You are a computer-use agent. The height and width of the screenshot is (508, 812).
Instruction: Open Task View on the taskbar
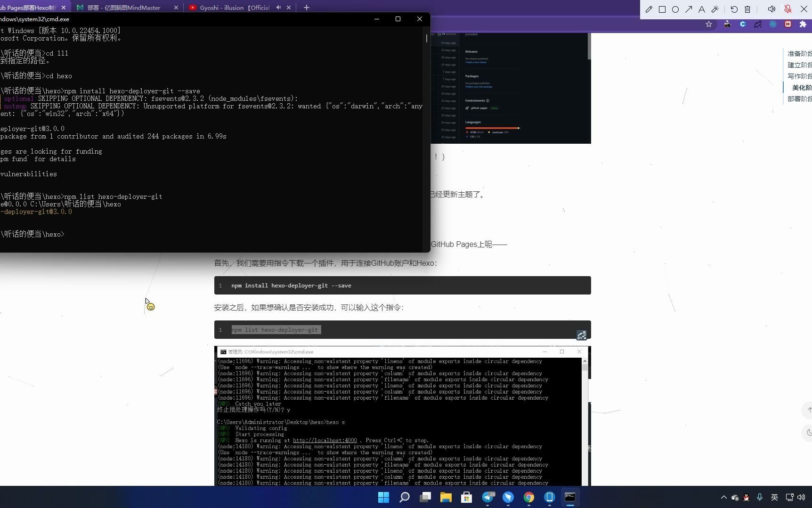point(425,497)
